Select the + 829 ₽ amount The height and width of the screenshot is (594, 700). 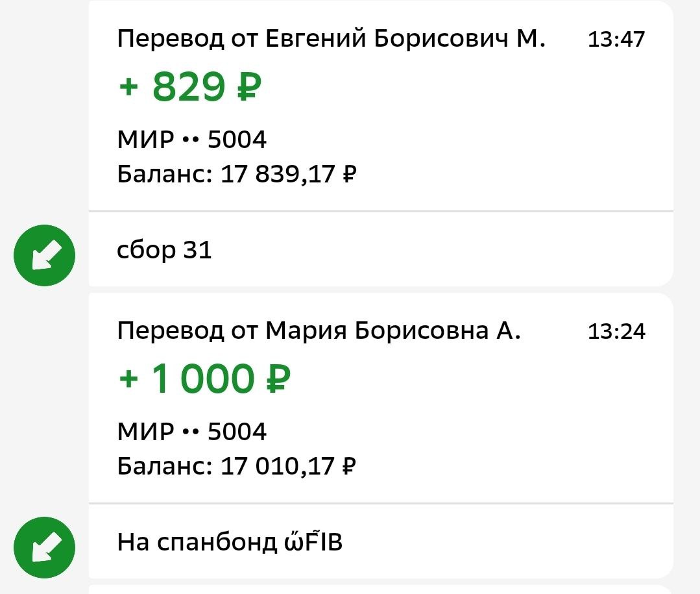[190, 88]
